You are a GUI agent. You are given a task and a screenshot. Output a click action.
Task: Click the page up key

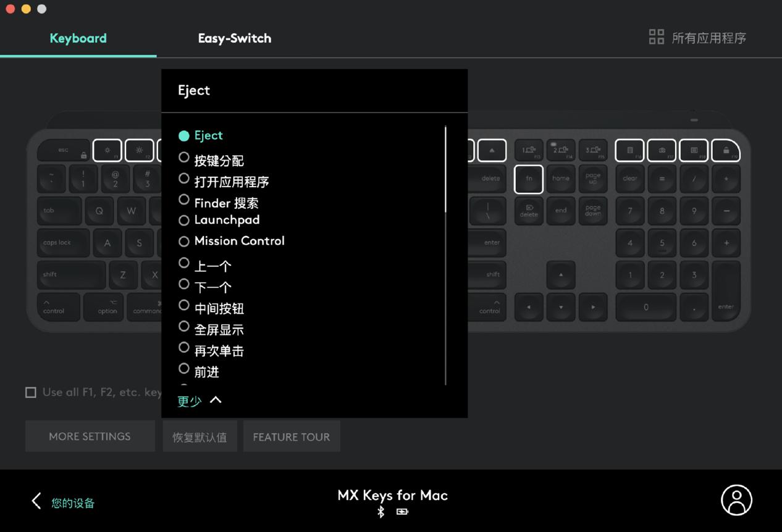593,179
